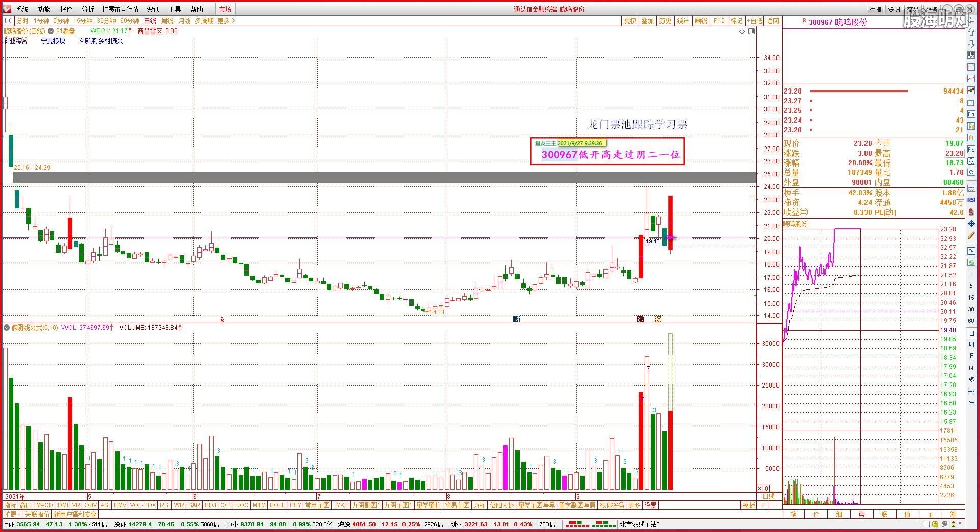Image resolution: width=980 pixels, height=532 pixels.
Task: Click the small panel icon before 分时
Action: coord(8,21)
